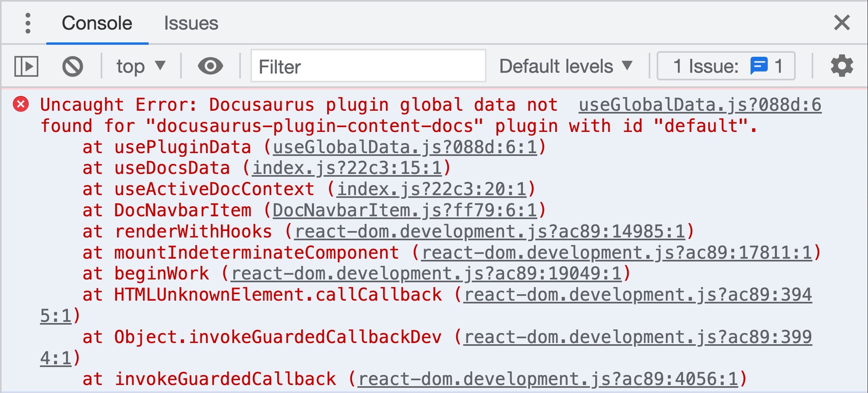
Task: Open DocNavbarItem.js?ff79:6:1 source link
Action: [x=404, y=210]
